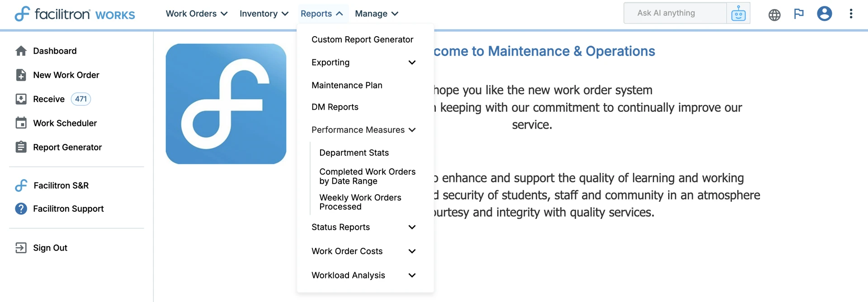The width and height of the screenshot is (868, 302).
Task: Click the flag icon in header
Action: (799, 14)
